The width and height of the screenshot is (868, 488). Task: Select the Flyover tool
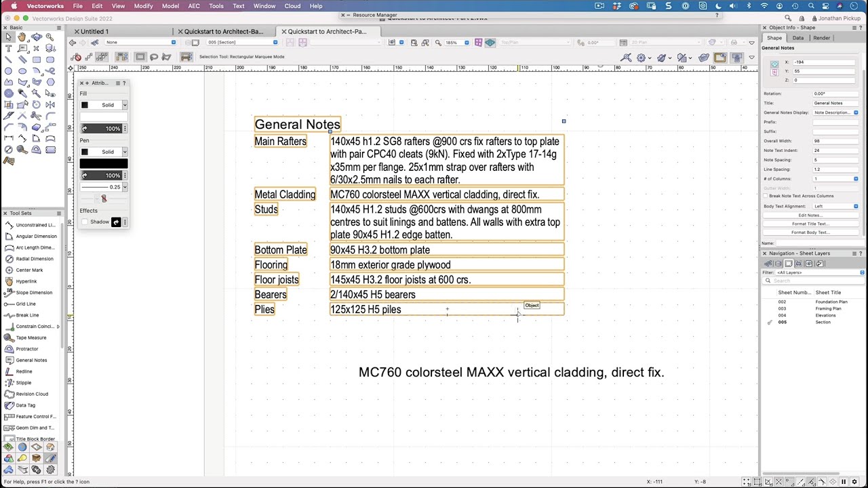tap(37, 37)
